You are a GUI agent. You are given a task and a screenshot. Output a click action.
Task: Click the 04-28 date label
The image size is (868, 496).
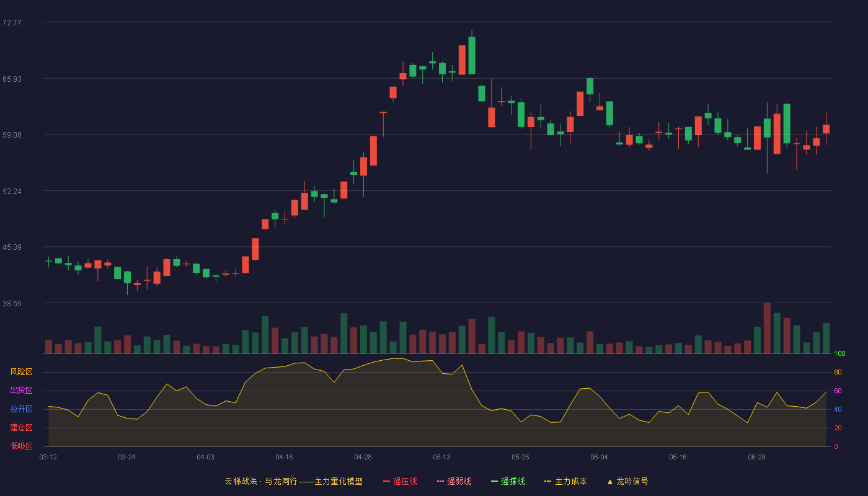(x=363, y=457)
